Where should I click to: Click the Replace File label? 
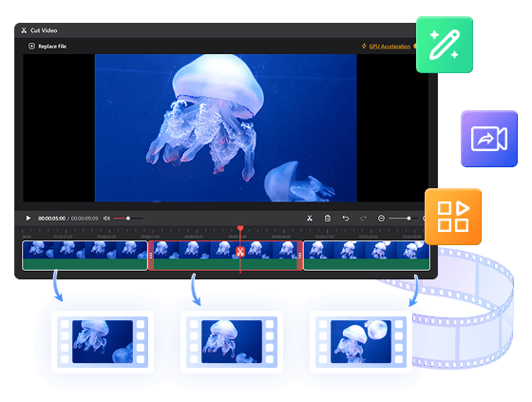tap(52, 47)
